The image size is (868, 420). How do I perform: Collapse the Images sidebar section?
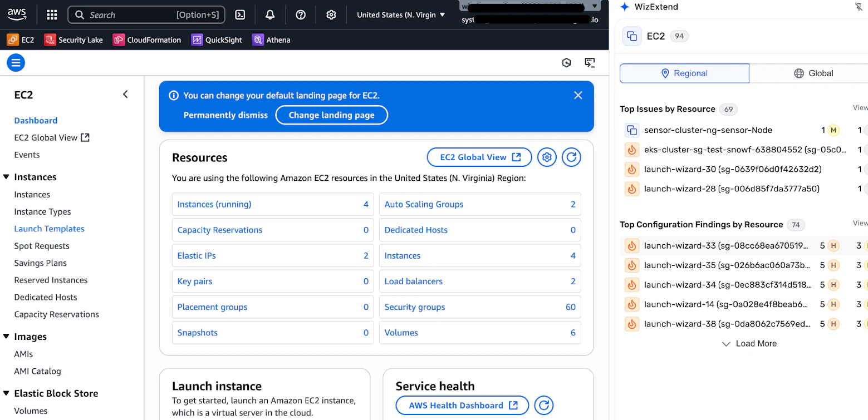(x=7, y=337)
